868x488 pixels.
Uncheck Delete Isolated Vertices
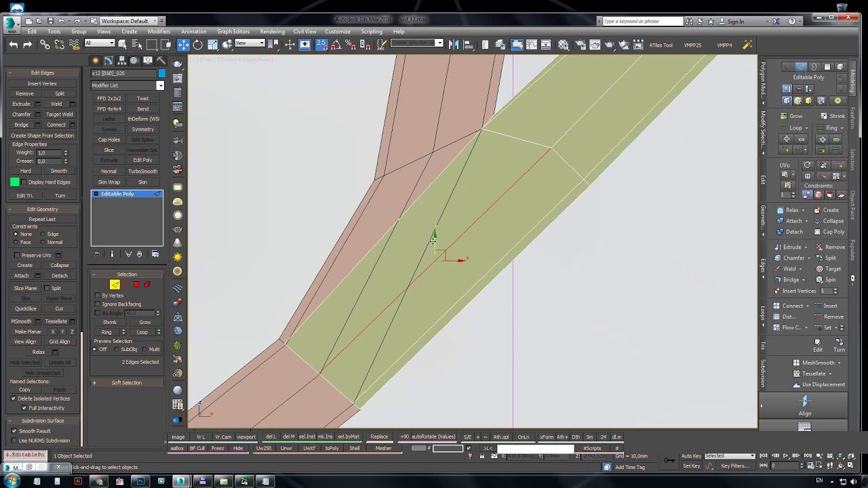13,399
